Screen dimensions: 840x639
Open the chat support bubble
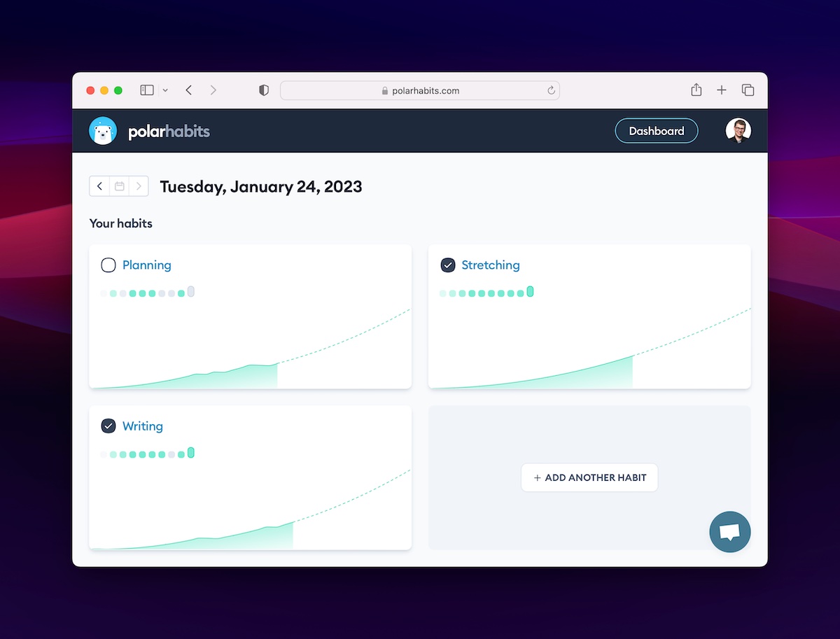click(729, 532)
